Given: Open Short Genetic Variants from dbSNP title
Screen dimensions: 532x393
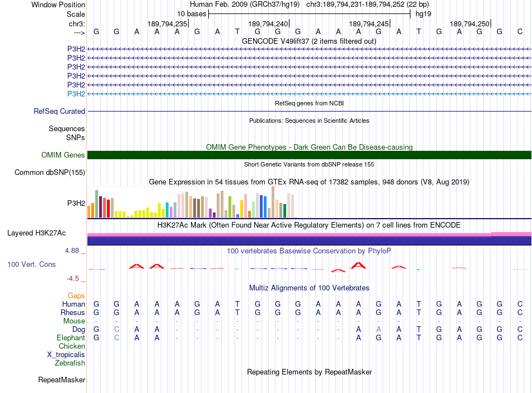Looking at the screenshot, I should [x=309, y=164].
